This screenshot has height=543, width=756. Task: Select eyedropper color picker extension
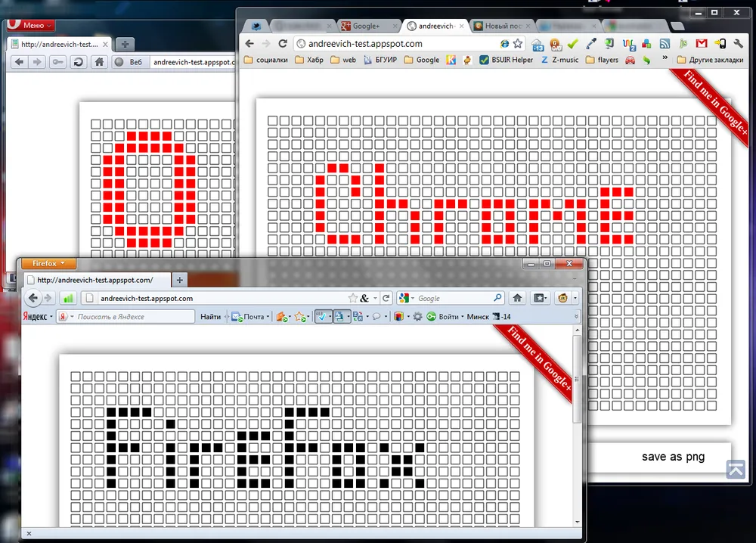pos(591,44)
